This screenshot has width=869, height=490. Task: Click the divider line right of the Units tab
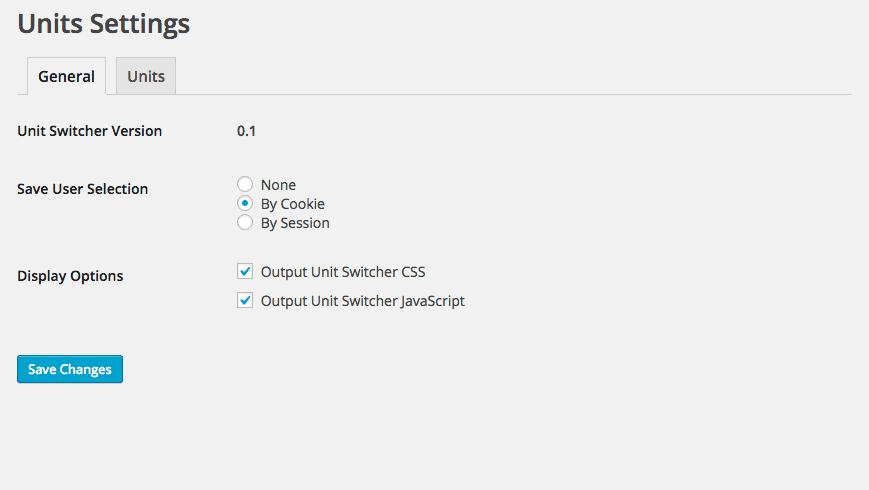(x=500, y=94)
